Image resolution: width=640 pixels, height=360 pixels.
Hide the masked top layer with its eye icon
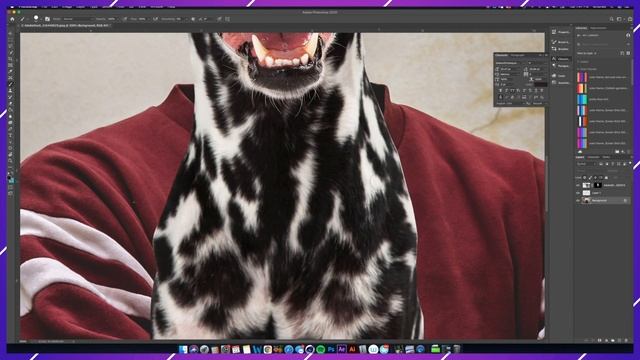click(x=578, y=185)
